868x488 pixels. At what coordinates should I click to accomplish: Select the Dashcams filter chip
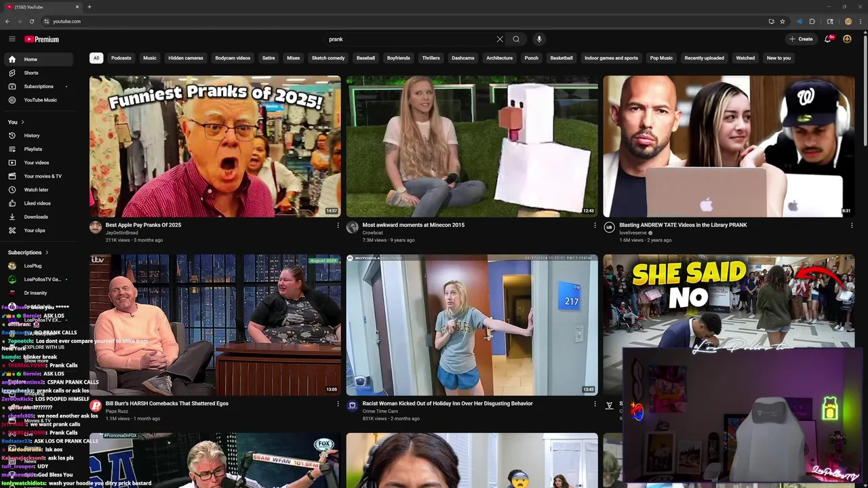coord(463,58)
